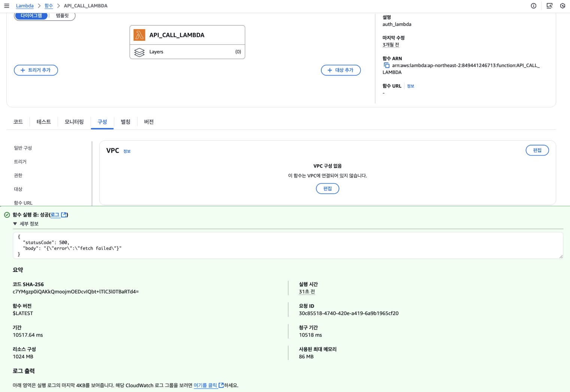Open the external link icon beside 로그
Image resolution: width=570 pixels, height=392 pixels.
[64, 215]
